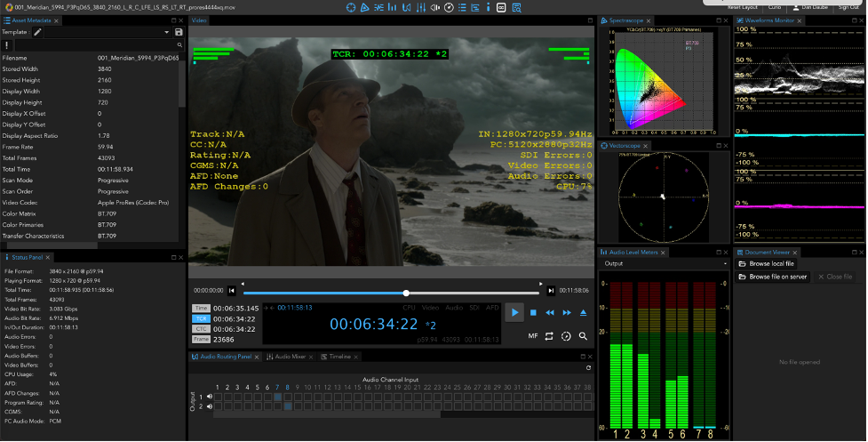Click the Fast Forward transport icon
Screen dimensions: 868x442
point(566,313)
